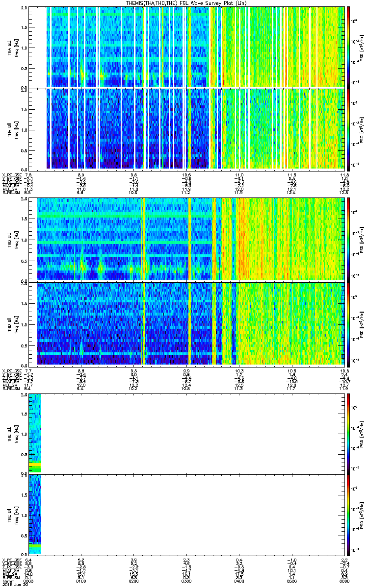Click the 'THA B∥ freq [Hz]' axis label

pyautogui.click(x=12, y=129)
